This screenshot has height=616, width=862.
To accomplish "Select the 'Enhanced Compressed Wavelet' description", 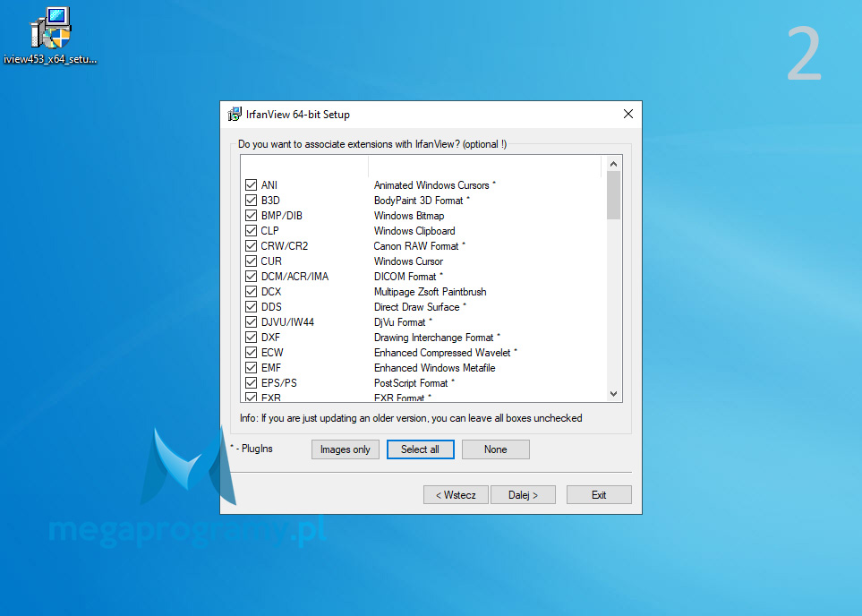I will 446,353.
